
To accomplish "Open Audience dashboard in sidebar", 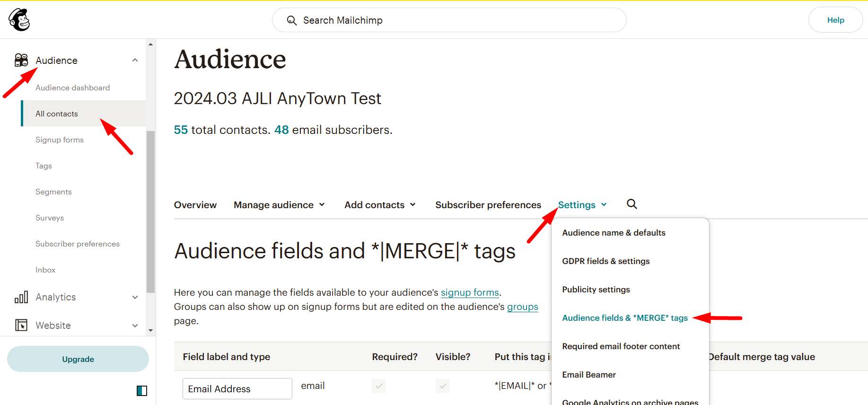I will (x=72, y=88).
